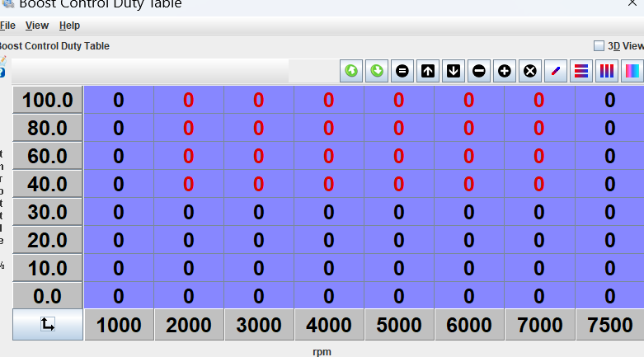Select the red cell at 80.0 and 5000 rpm
The height and width of the screenshot is (357, 644).
tap(399, 128)
